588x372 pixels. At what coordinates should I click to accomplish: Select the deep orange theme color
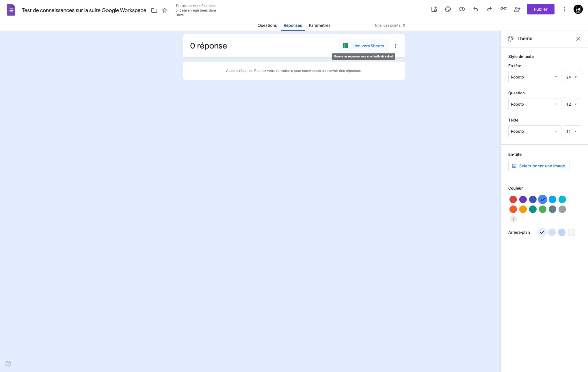point(513,209)
